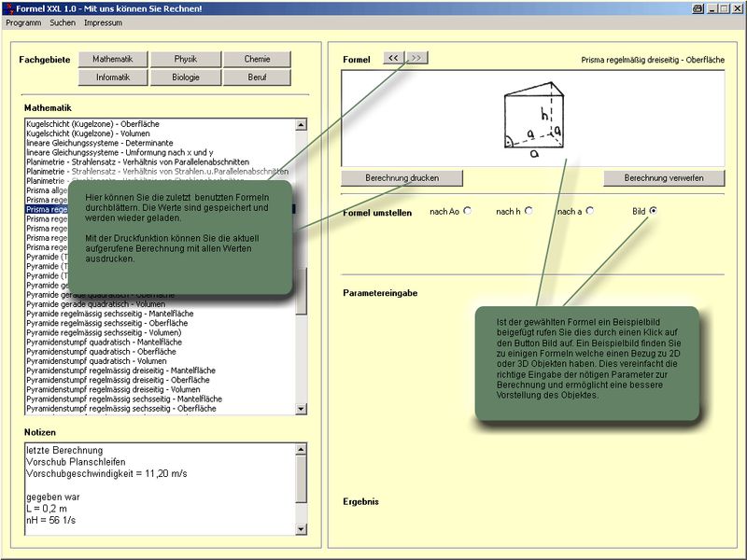Viewport: 747px width, 560px height.
Task: Select the 'nach h' radio button
Action: [x=529, y=211]
